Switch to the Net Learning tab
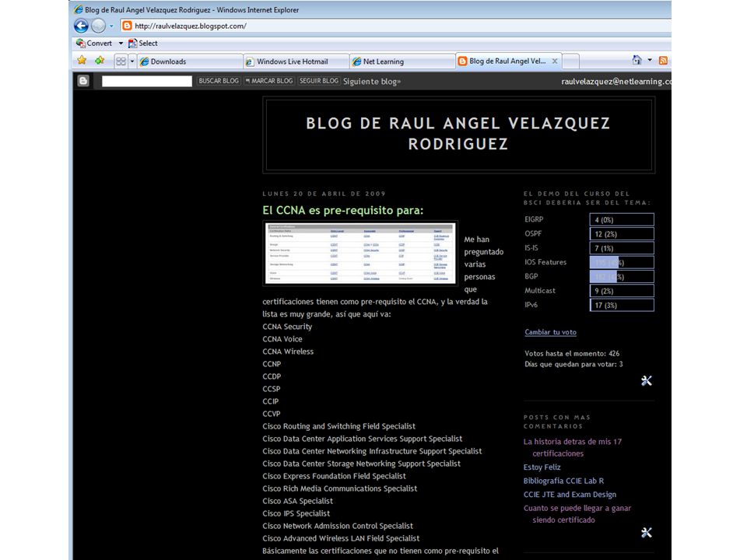This screenshot has width=747, height=560. (x=402, y=61)
